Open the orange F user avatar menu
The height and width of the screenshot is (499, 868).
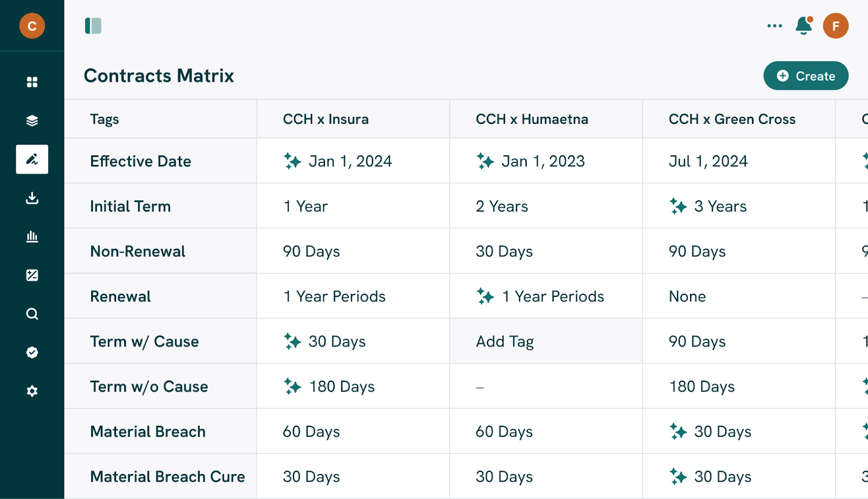835,26
